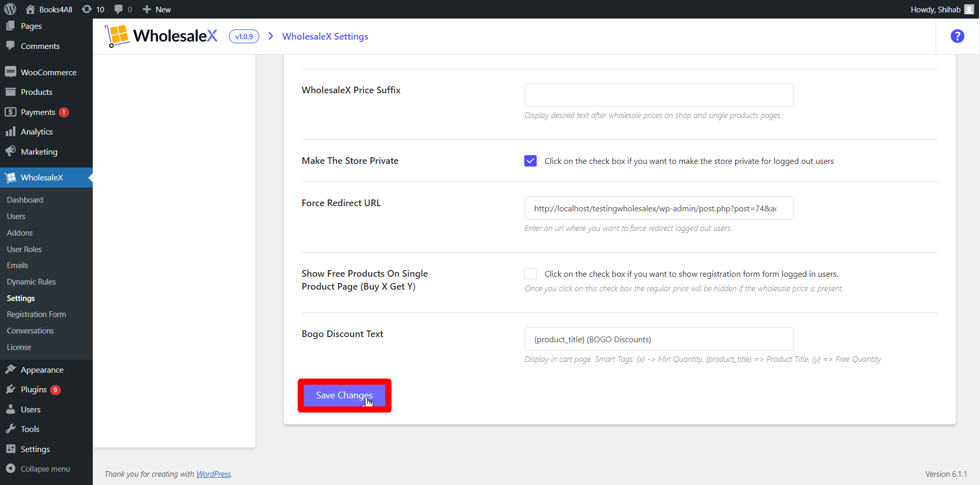This screenshot has width=980, height=485.
Task: Click the Comments sidebar icon
Action: [10, 45]
